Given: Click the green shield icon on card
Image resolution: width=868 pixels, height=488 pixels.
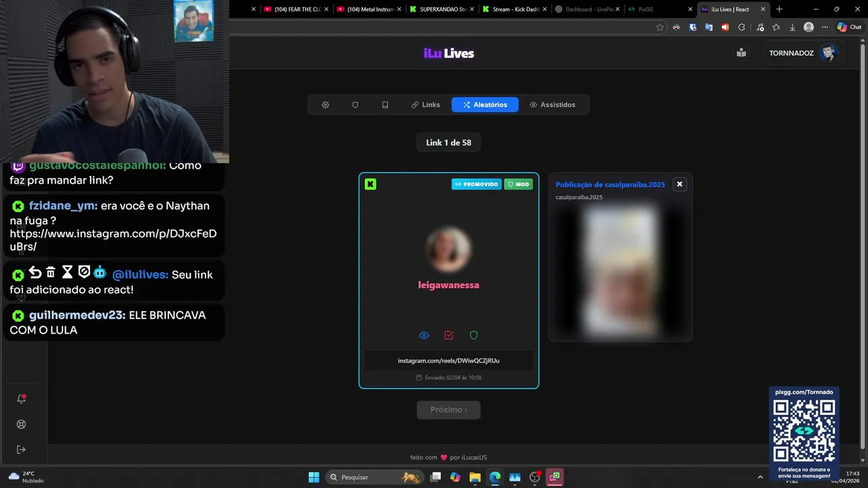Looking at the screenshot, I should point(474,335).
